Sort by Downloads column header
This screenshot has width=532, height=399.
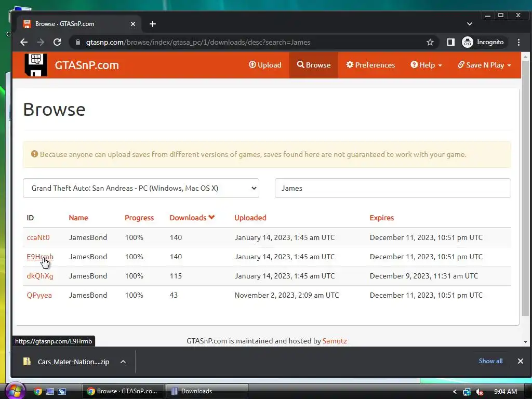192,218
